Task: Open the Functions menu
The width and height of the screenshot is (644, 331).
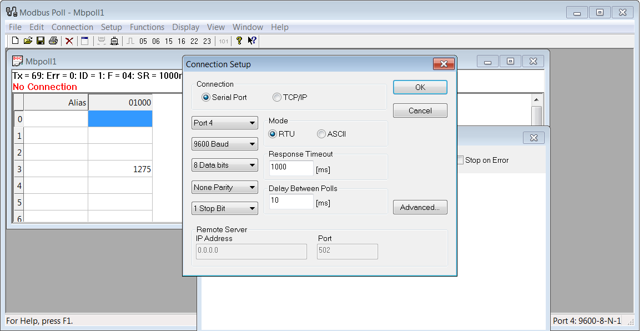Action: click(147, 27)
